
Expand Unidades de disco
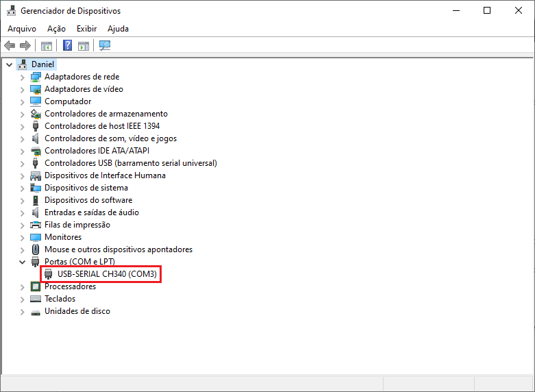point(22,312)
